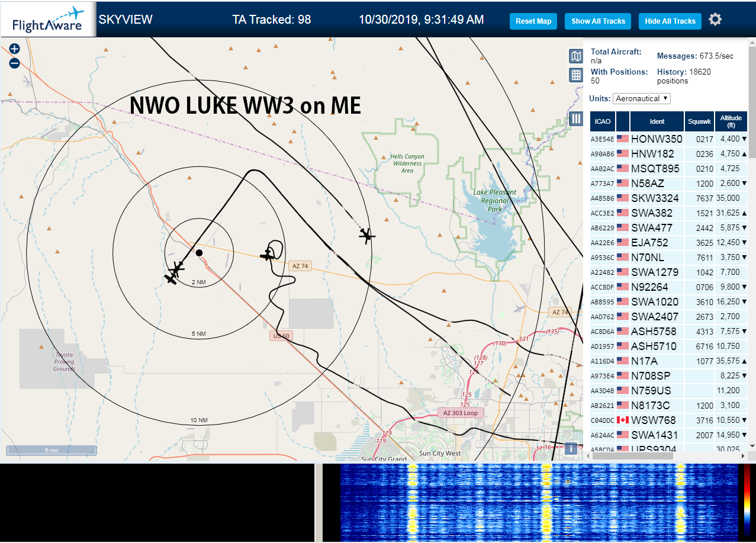Viewport: 756px width, 543px height.
Task: Click the horizontal scrollbar under aircraft table
Action: [x=632, y=456]
